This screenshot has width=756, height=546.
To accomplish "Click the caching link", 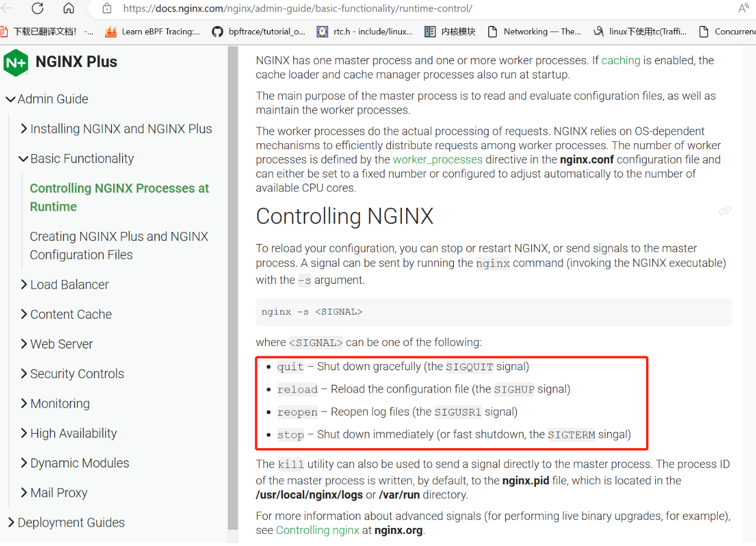I will click(x=621, y=60).
